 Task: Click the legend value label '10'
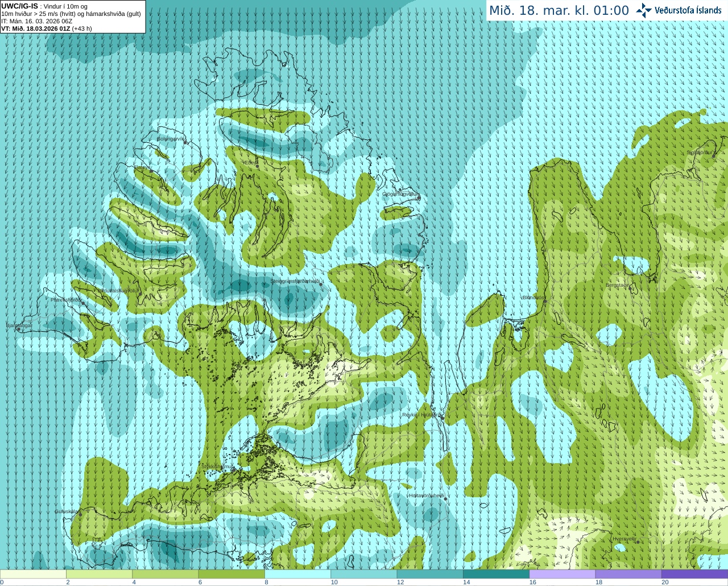coord(334,582)
